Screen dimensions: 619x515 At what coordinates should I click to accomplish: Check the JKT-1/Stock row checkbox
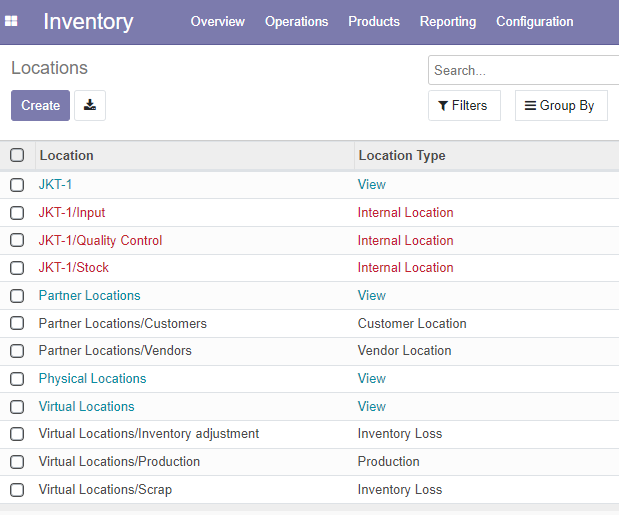[x=17, y=268]
